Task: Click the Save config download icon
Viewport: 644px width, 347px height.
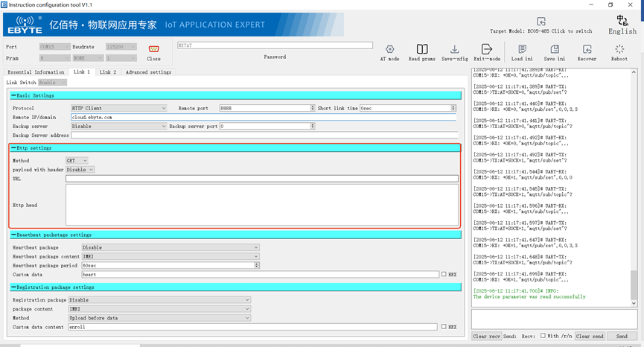Action: [x=455, y=49]
